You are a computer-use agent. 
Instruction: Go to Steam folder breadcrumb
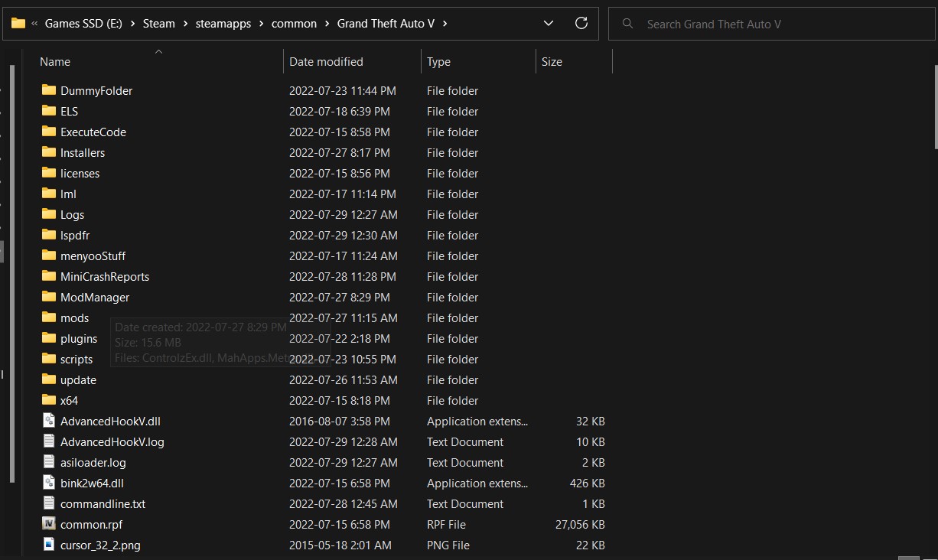pos(159,24)
